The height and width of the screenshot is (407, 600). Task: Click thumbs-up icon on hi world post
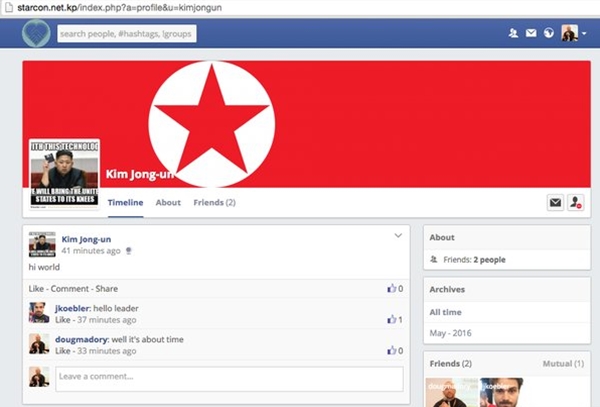391,288
